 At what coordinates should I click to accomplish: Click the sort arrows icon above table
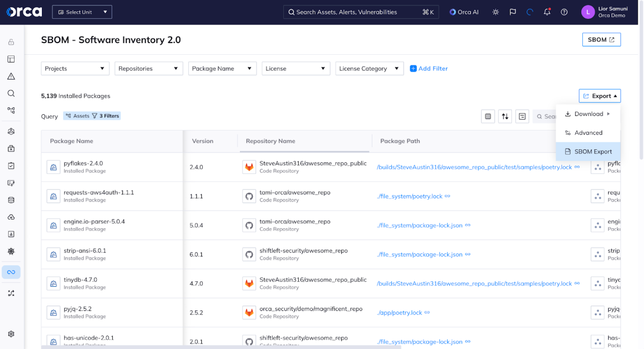point(505,116)
